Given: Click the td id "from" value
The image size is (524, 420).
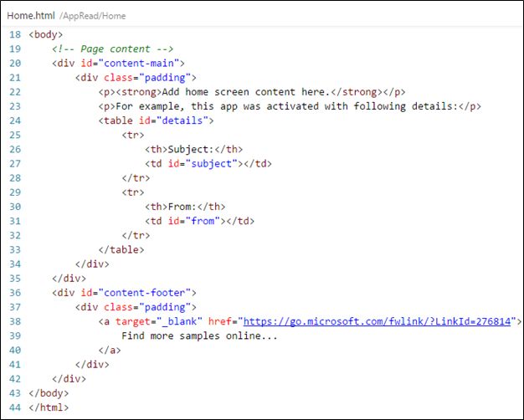Looking at the screenshot, I should click(203, 221).
